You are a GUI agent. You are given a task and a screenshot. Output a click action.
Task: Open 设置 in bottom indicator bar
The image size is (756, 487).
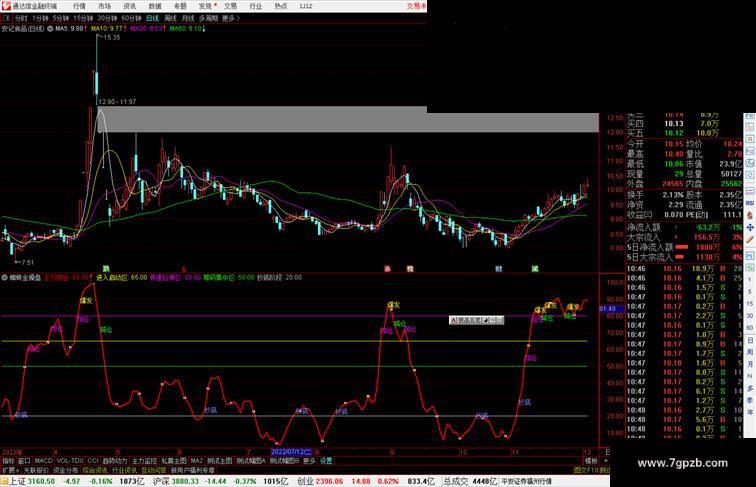point(326,461)
